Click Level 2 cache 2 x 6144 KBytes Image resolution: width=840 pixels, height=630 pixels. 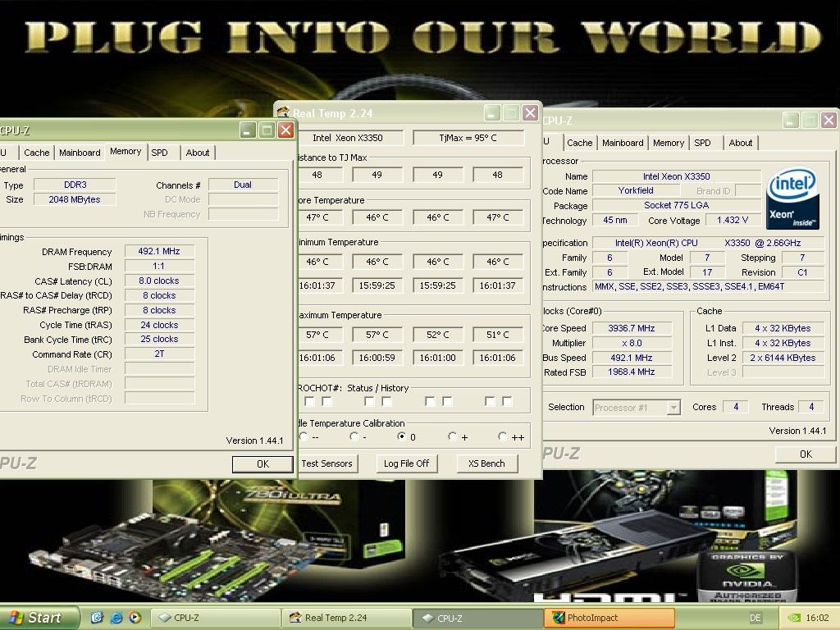coord(783,358)
